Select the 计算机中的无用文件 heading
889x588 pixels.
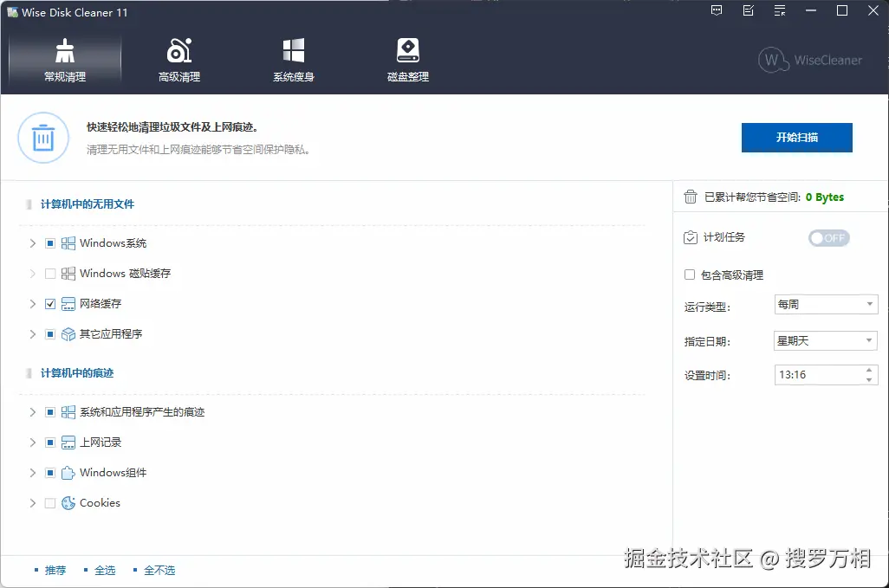[x=88, y=204]
